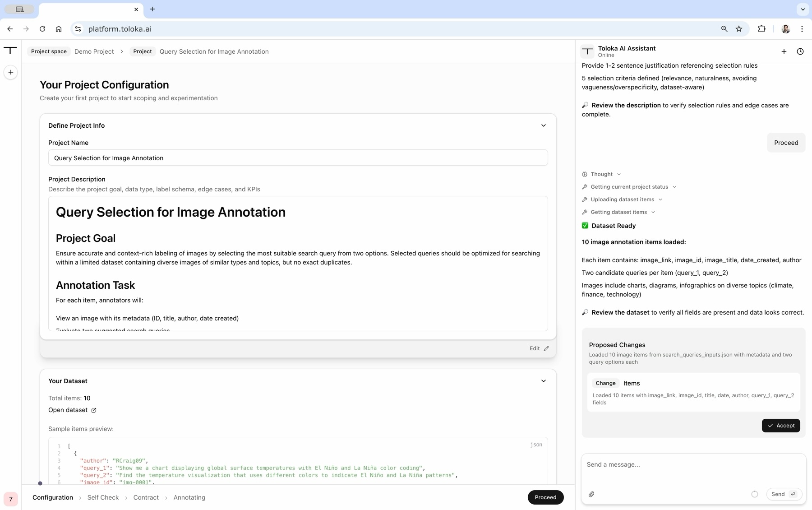Click the Demo Project breadcrumb
Viewport: 812px width, 510px height.
click(94, 51)
